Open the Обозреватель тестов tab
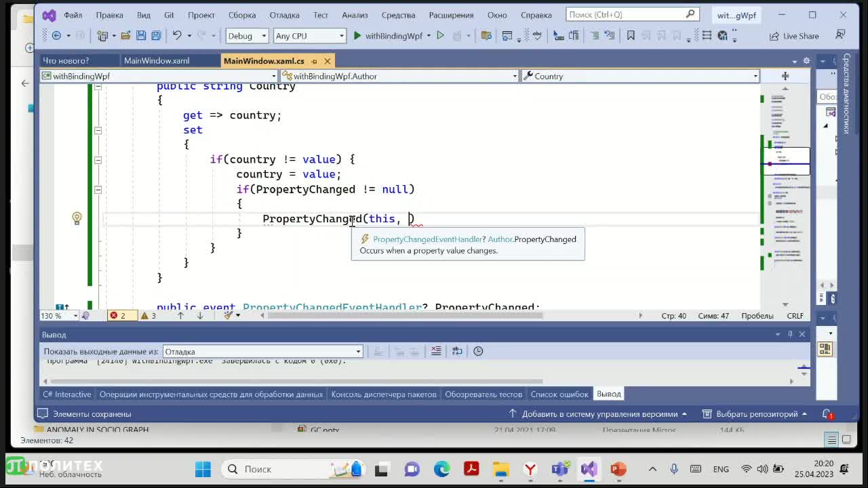868x488 pixels. [484, 394]
